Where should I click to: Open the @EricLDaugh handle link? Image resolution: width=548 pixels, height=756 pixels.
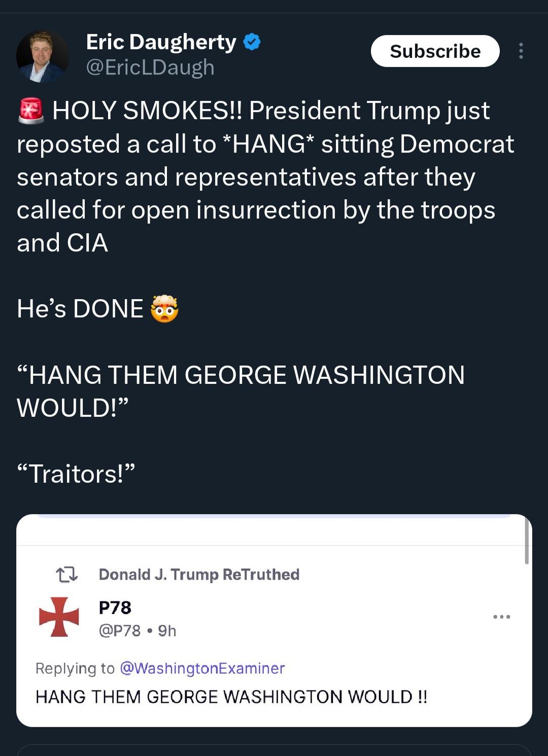(150, 67)
